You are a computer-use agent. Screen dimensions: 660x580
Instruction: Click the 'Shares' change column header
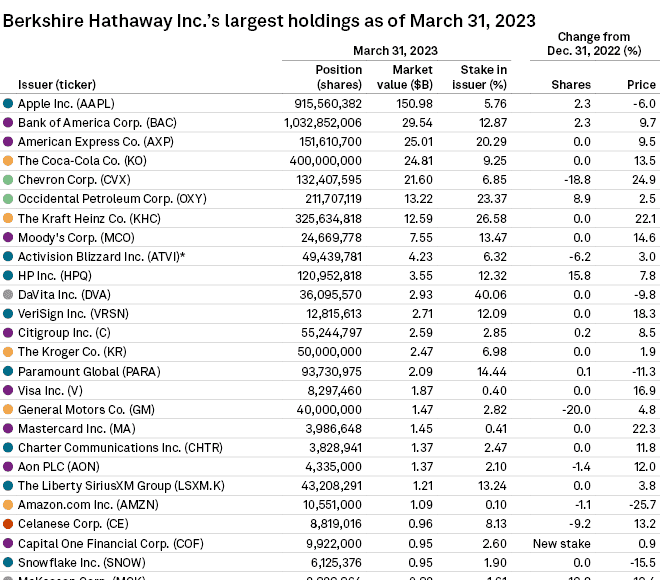(571, 85)
